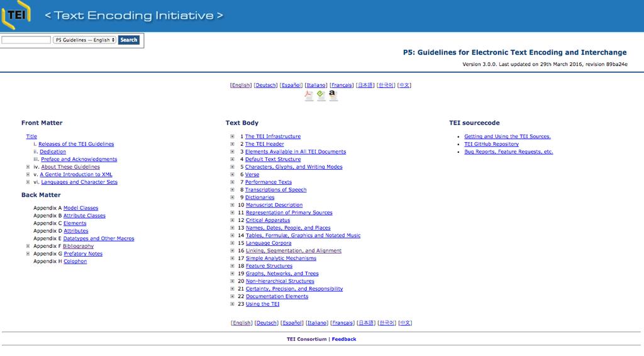Select Deutsch in bottom language bar
This screenshot has width=644, height=356.
[x=266, y=323]
